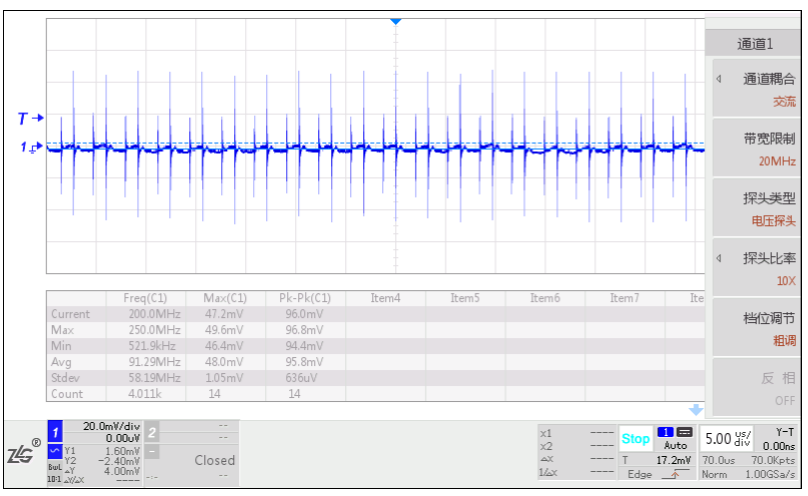The image size is (808, 496).
Task: Click the 通道1 menu title
Action: (755, 44)
